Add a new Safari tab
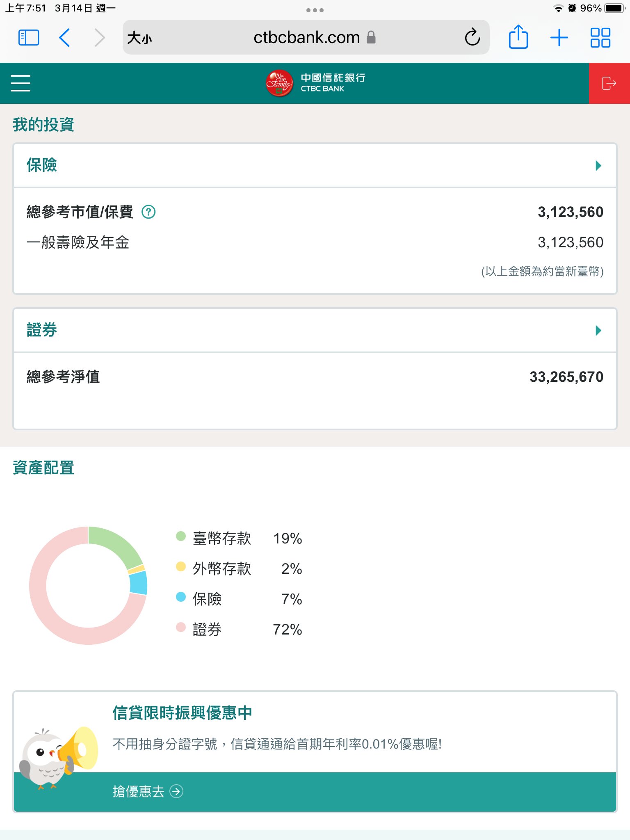 559,38
